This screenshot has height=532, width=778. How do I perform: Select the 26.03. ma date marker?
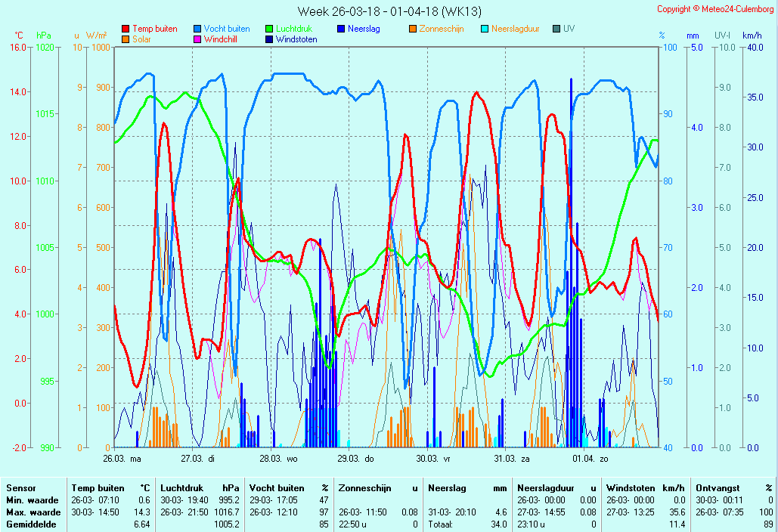122,458
